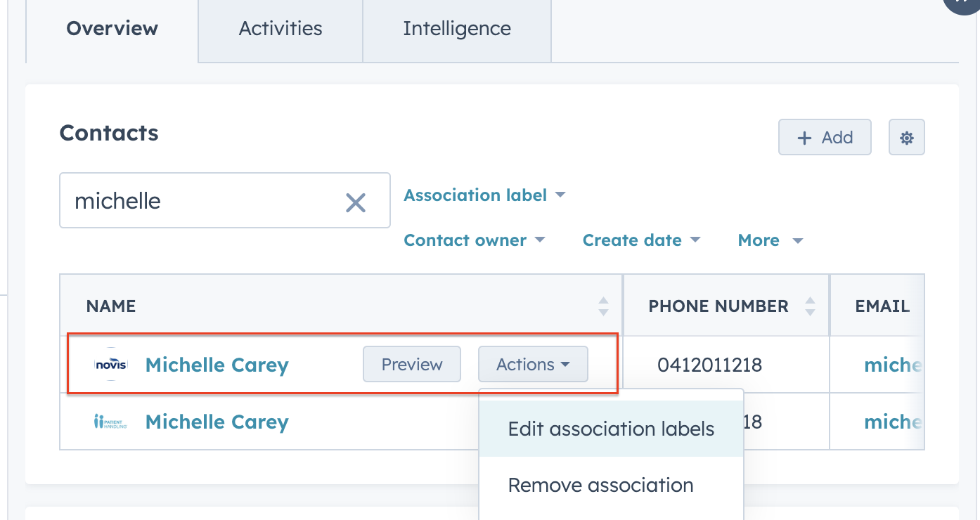Open the Create date filter
The height and width of the screenshot is (520, 980).
click(641, 240)
